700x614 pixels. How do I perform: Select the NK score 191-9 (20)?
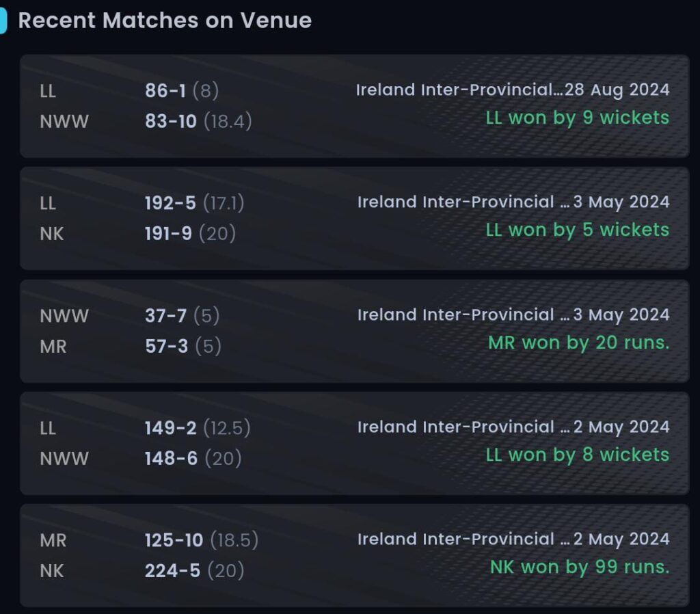(190, 234)
